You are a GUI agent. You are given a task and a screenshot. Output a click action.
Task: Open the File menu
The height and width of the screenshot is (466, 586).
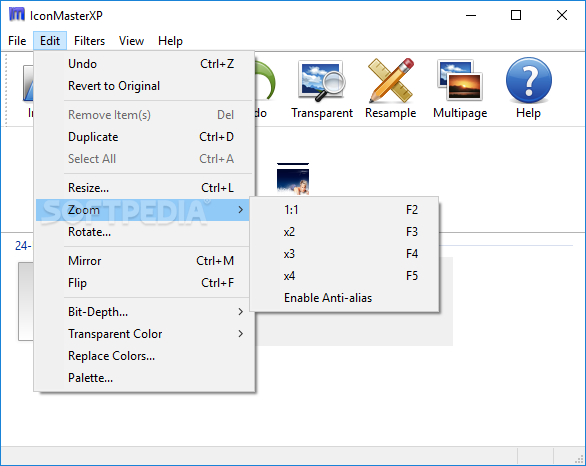click(x=17, y=41)
